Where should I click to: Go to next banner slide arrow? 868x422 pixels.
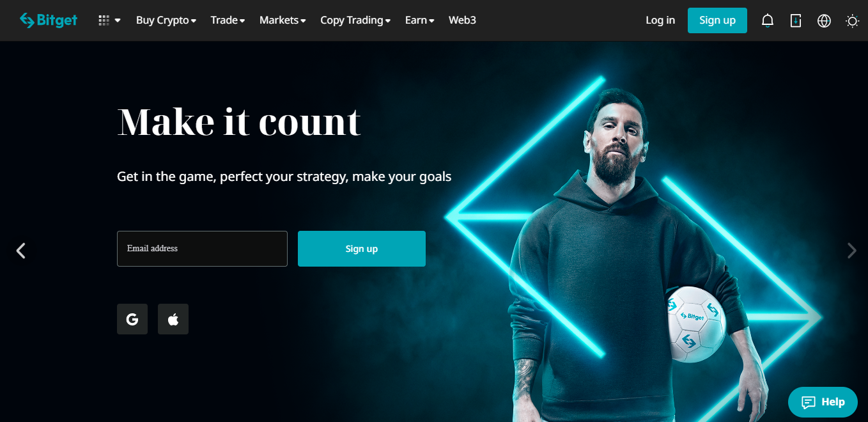[851, 251]
